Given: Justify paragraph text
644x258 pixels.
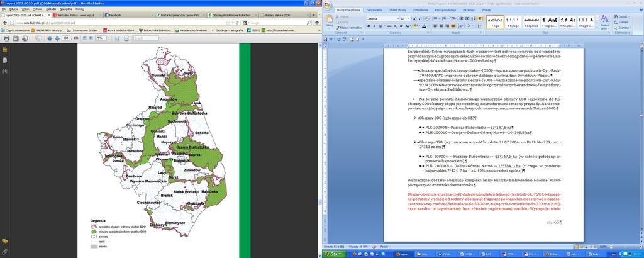Looking at the screenshot, I should [453, 26].
